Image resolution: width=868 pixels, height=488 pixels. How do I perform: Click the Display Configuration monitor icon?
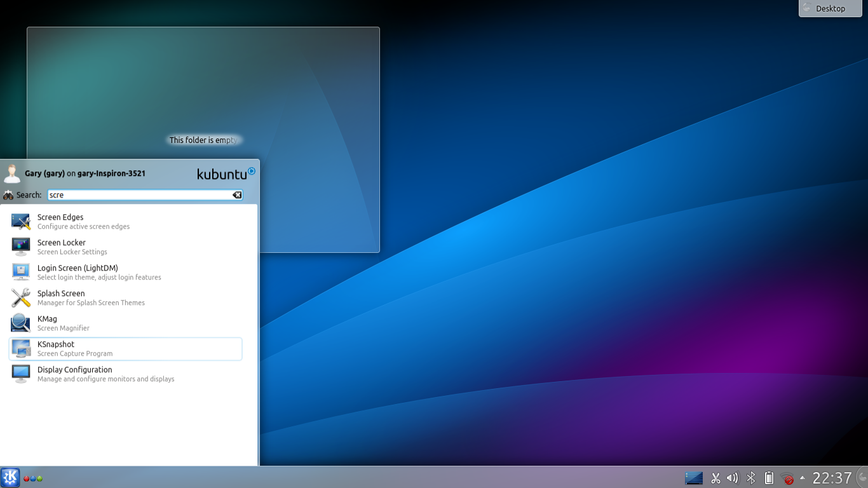21,374
